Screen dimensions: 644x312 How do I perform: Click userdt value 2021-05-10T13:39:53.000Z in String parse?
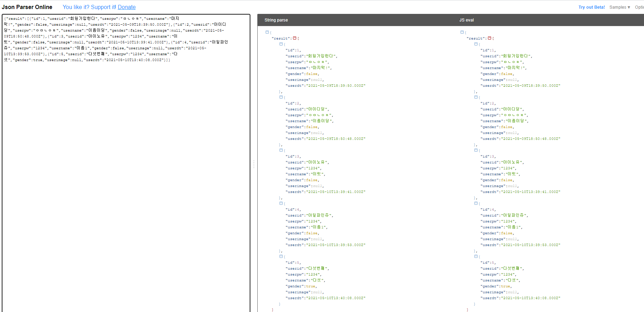click(x=336, y=245)
